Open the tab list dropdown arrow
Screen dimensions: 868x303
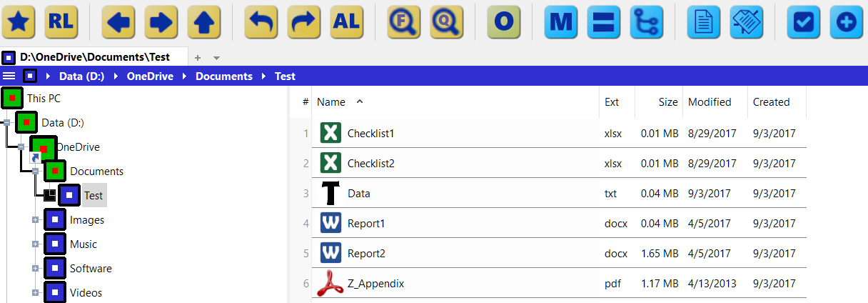(216, 57)
